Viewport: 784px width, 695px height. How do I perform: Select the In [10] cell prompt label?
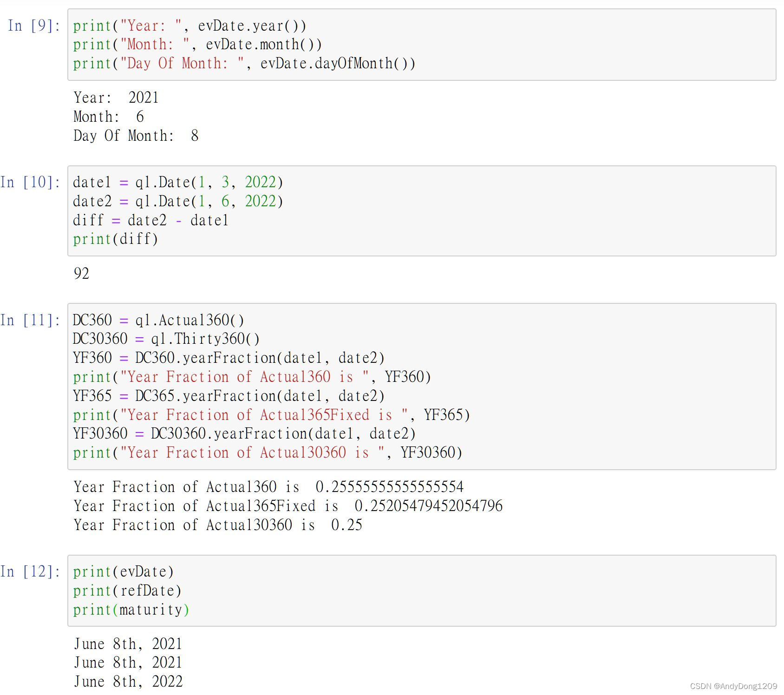click(30, 182)
